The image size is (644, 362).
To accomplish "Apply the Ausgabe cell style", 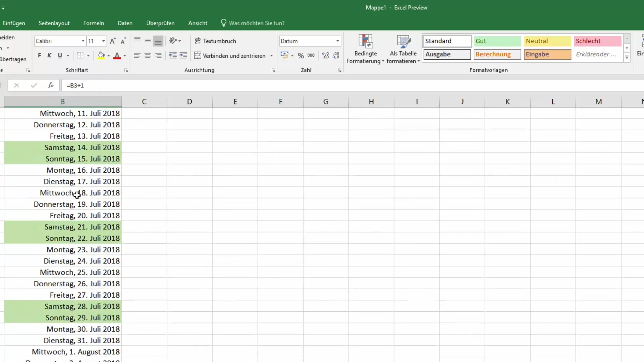I will 447,54.
